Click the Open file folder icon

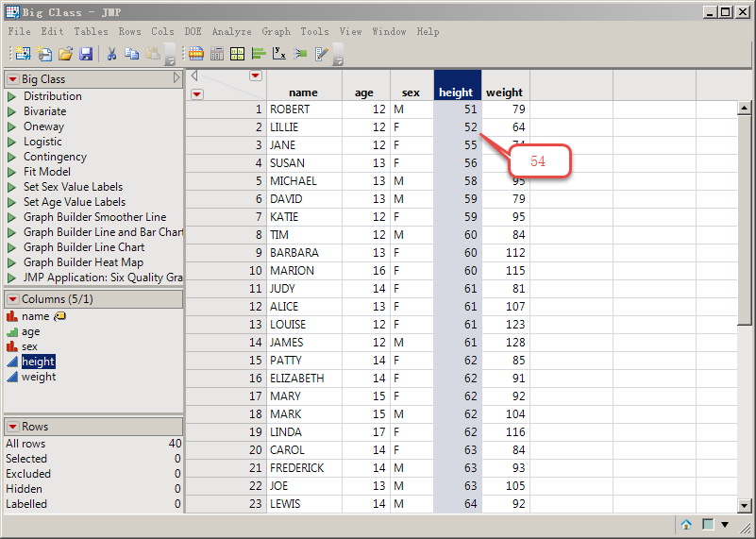(x=65, y=54)
